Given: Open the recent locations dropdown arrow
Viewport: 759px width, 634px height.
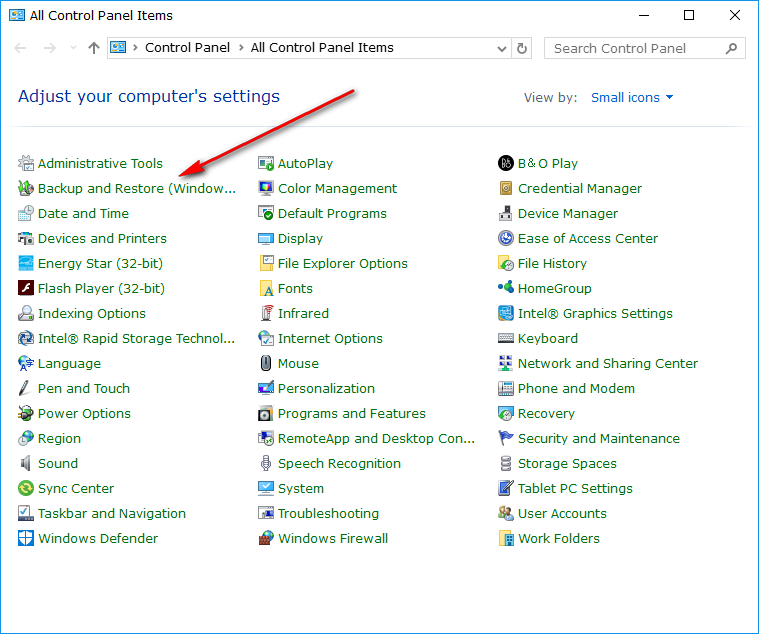Looking at the screenshot, I should tap(73, 48).
